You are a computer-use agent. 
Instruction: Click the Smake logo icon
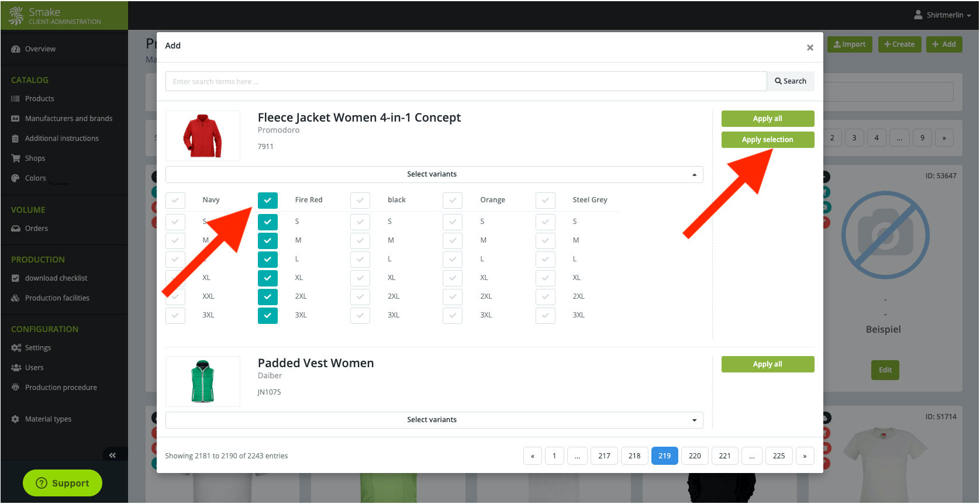tap(16, 15)
